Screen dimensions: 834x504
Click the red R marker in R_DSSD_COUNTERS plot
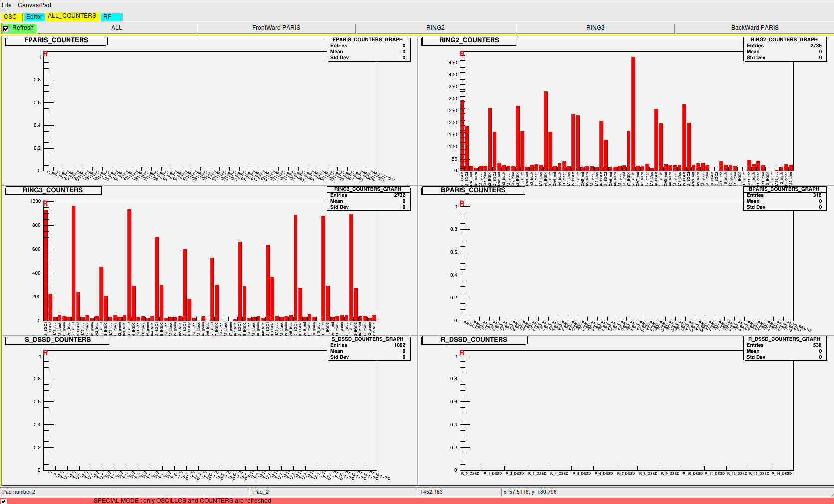click(462, 353)
